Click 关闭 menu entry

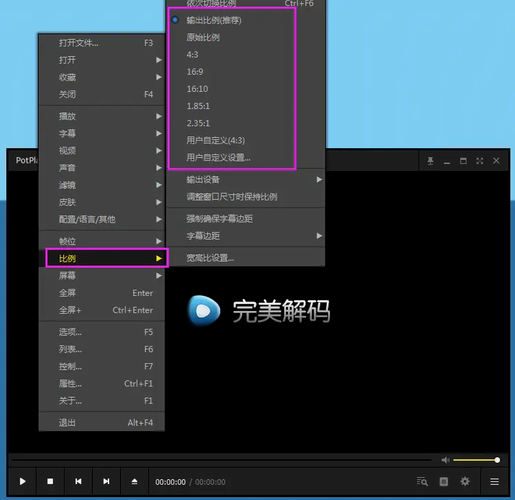(x=102, y=94)
